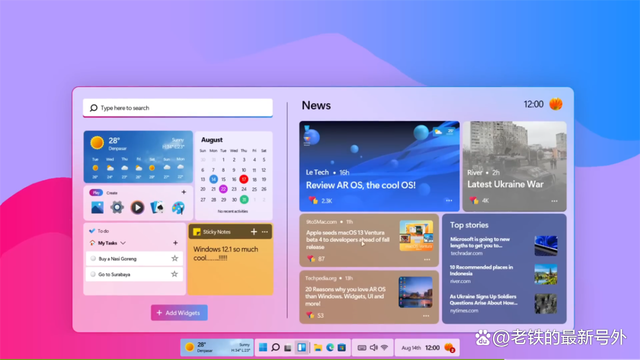Expand the My Tasks list dropdown
This screenshot has width=640, height=360.
tap(123, 243)
